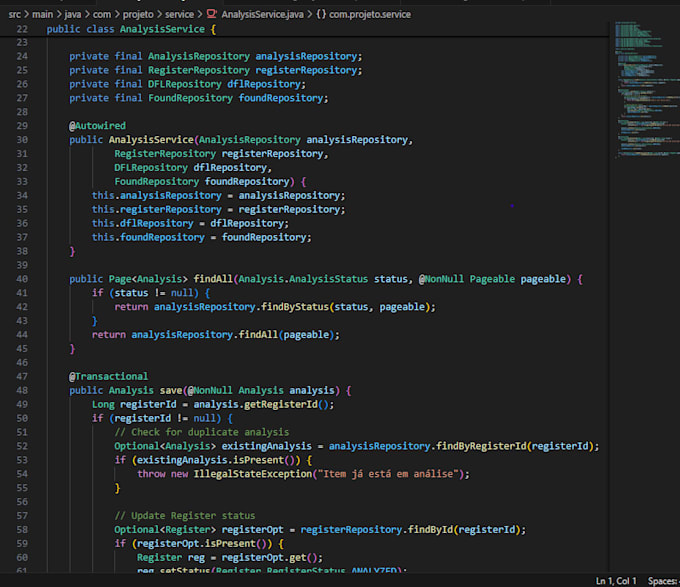Click 'save' method name on line 48

(x=171, y=390)
